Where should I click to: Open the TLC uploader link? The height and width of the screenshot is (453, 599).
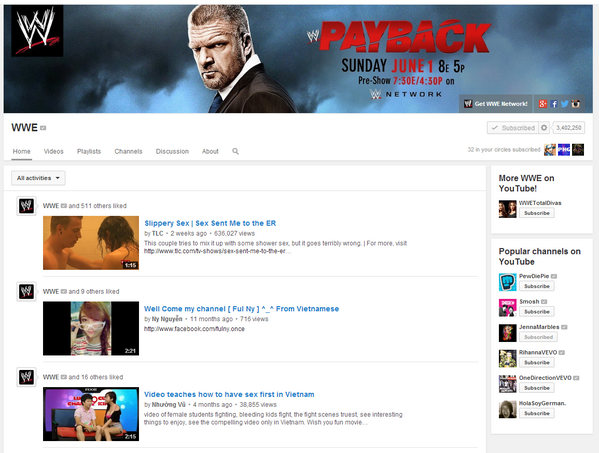pos(158,233)
